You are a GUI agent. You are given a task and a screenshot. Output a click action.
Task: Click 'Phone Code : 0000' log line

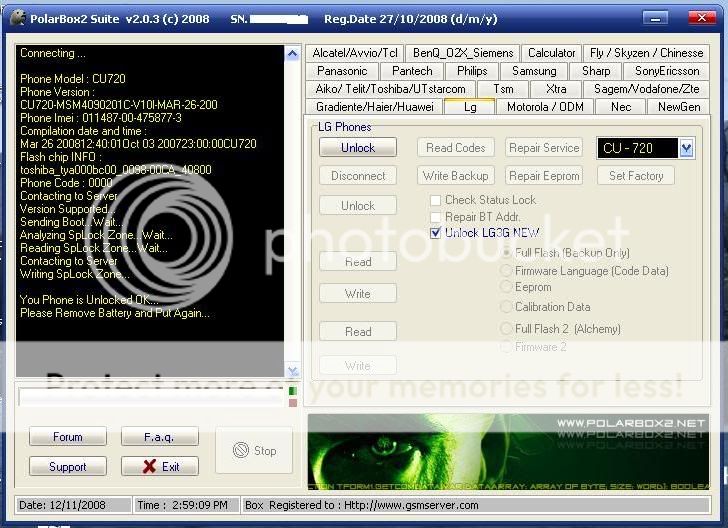(x=66, y=183)
